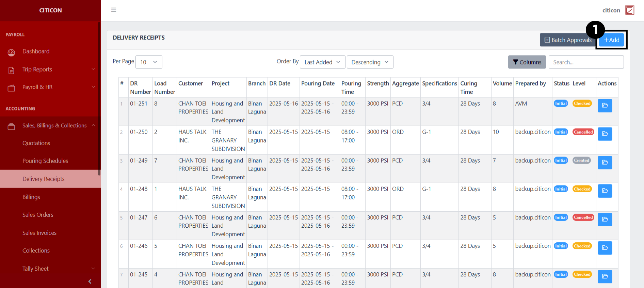Image resolution: width=644 pixels, height=288 pixels.
Task: Open the folder action for DR 01-251
Action: point(605,106)
